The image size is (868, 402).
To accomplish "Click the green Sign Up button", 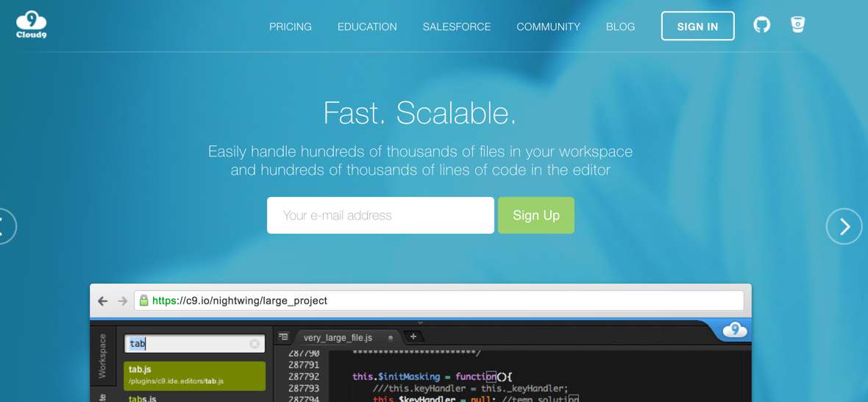I will [x=536, y=215].
